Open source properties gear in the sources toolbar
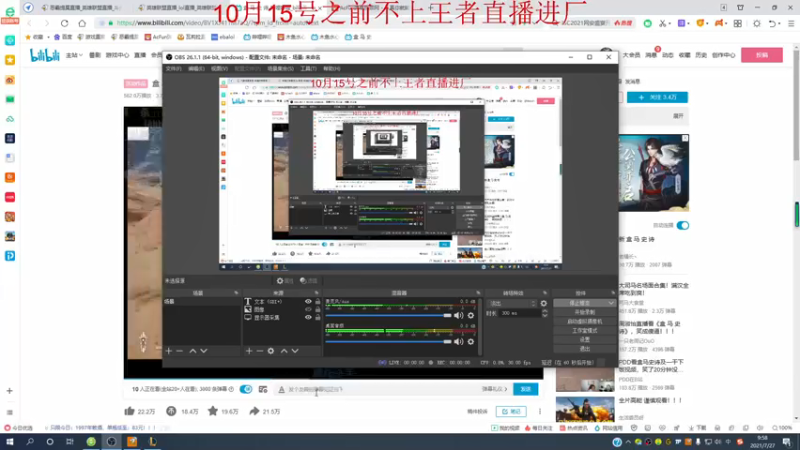Image resolution: width=800 pixels, height=450 pixels. [x=271, y=351]
